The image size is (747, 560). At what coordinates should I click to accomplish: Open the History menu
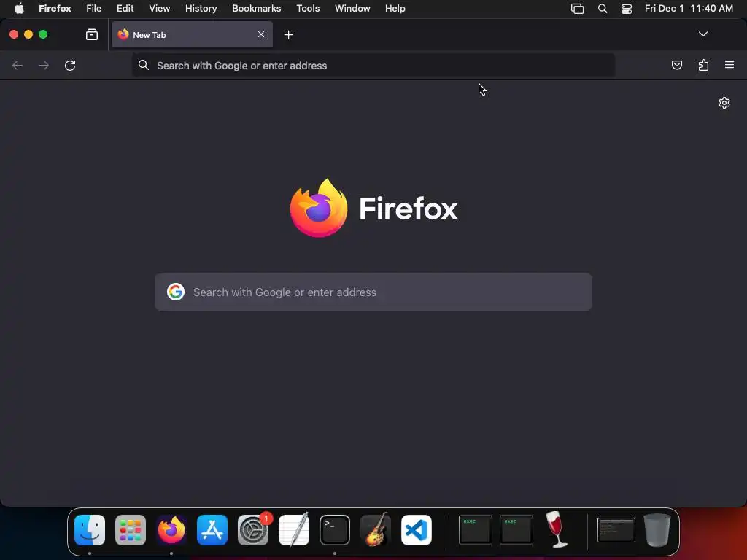[x=201, y=8]
